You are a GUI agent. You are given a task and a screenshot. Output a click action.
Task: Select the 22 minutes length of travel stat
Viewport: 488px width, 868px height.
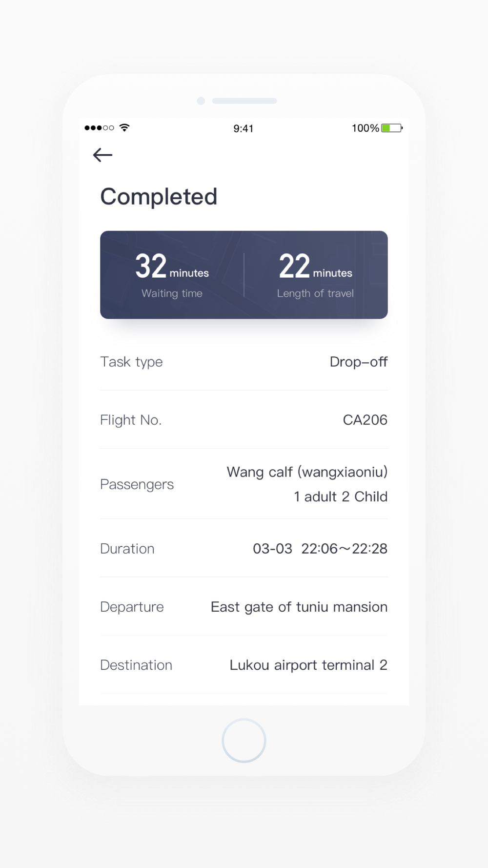pos(315,275)
